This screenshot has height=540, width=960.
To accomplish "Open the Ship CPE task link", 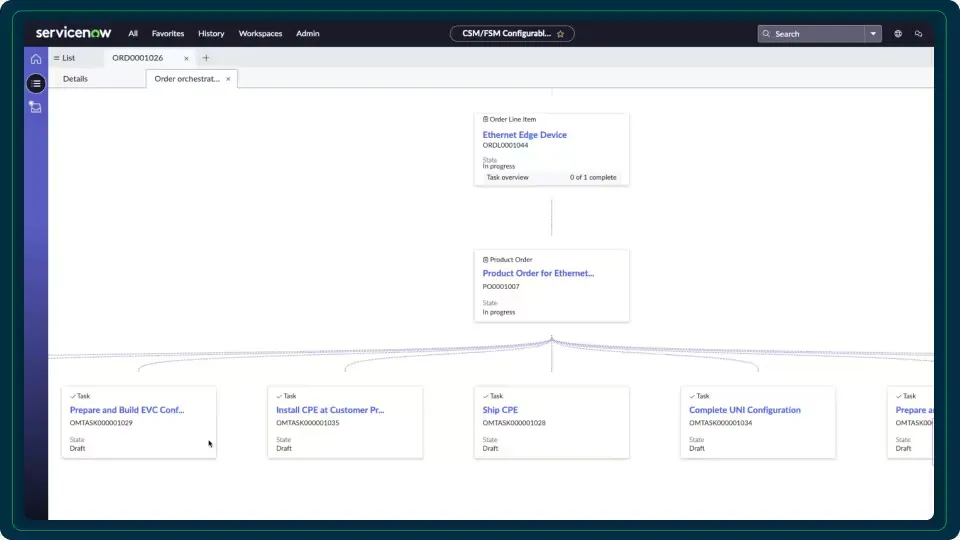I will 500,410.
